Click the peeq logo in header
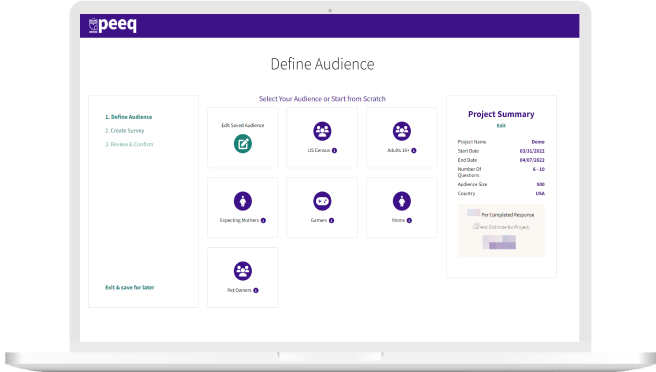The height and width of the screenshot is (372, 656). [113, 25]
